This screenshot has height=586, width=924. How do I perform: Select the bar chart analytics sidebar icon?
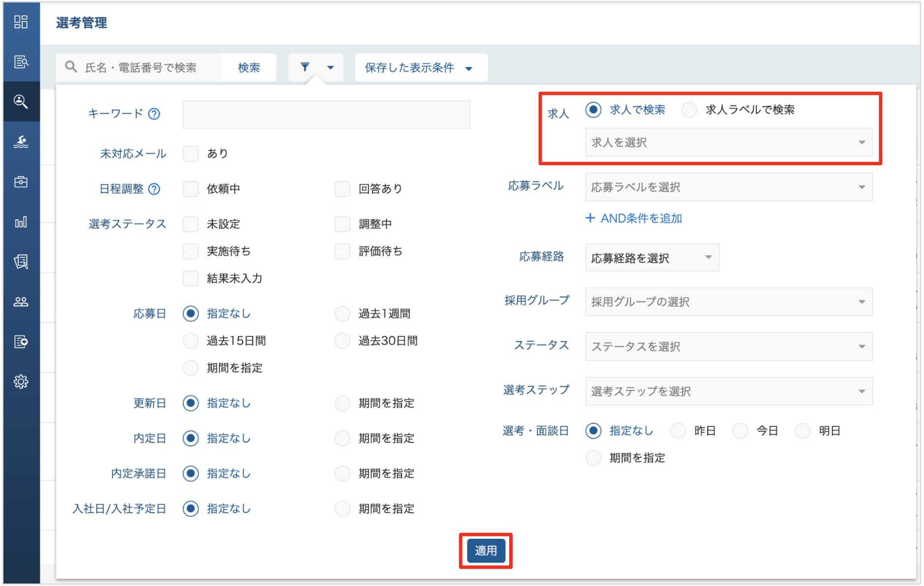21,222
